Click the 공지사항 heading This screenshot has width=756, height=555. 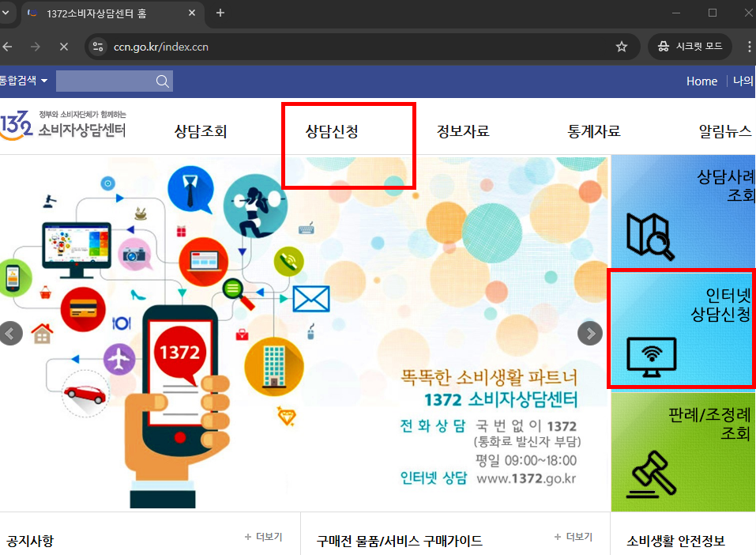30,541
